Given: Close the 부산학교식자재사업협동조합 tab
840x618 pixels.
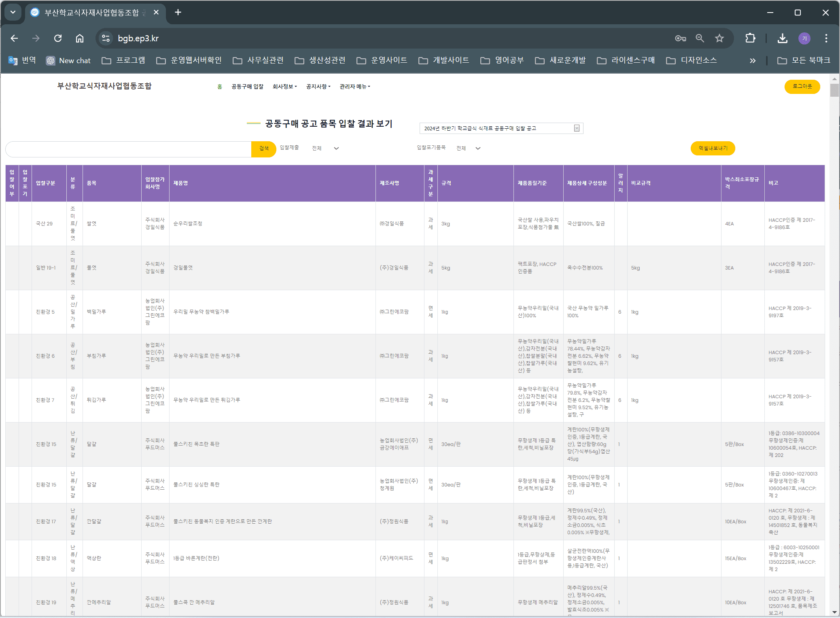Looking at the screenshot, I should click(x=156, y=13).
